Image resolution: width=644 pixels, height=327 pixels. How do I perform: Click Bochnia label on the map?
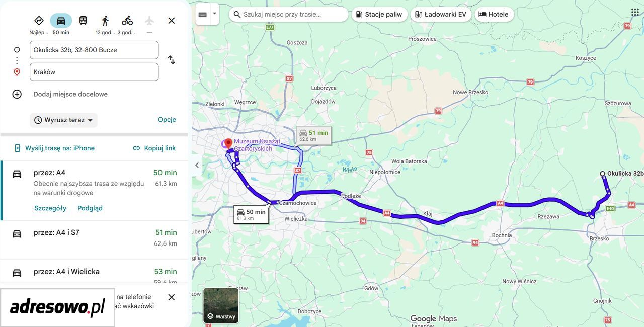point(502,235)
